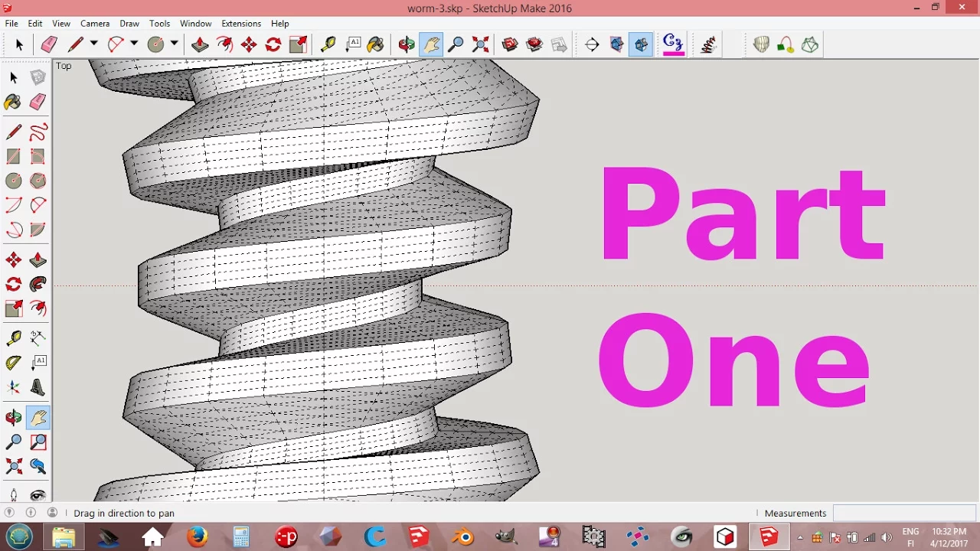Click the geo-location status bar icon
Image resolution: width=980 pixels, height=551 pixels.
tap(10, 513)
